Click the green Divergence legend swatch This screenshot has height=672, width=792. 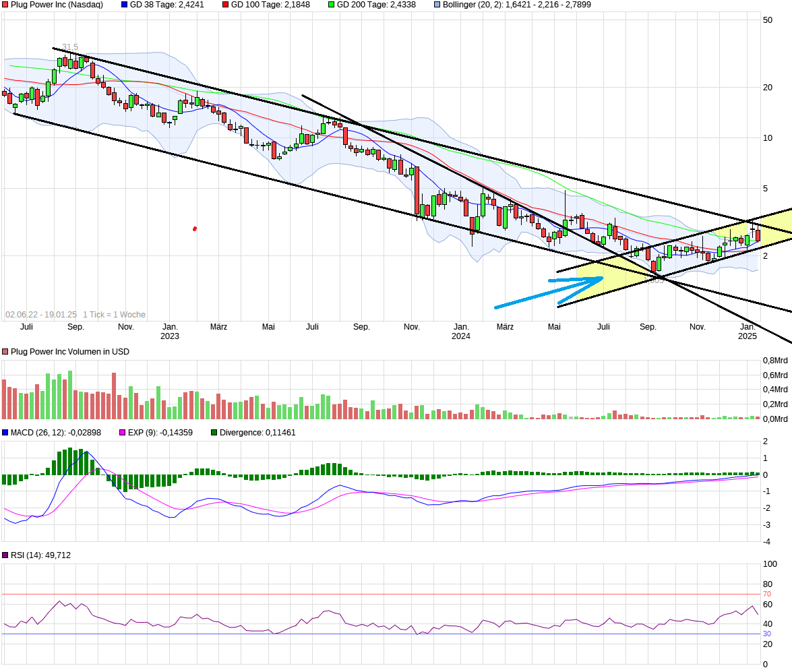(x=214, y=433)
